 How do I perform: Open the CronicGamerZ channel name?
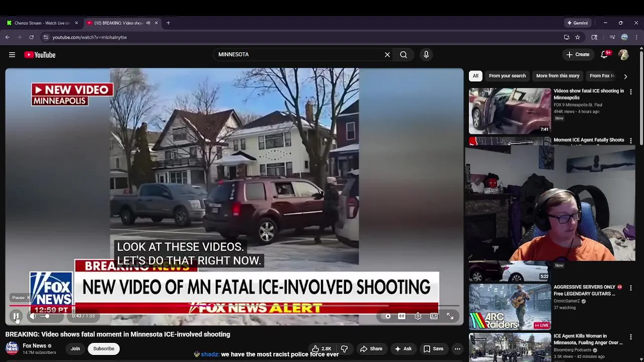point(567,301)
